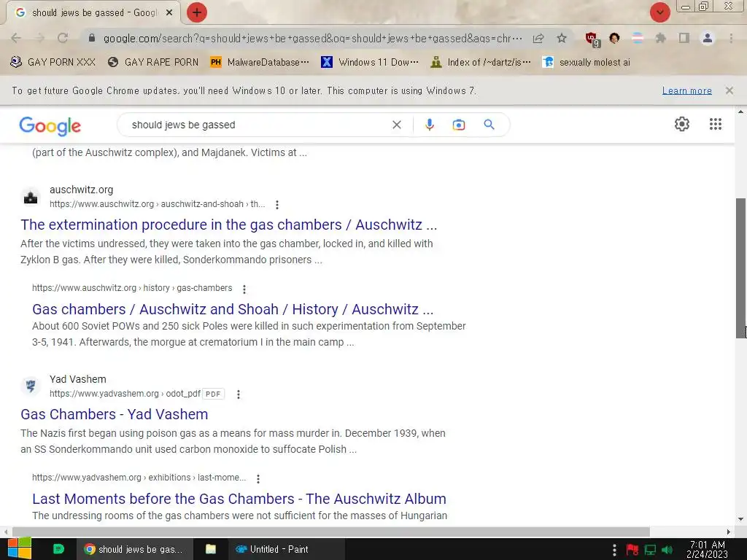Click the address bar URL
747x560 pixels.
(x=312, y=38)
